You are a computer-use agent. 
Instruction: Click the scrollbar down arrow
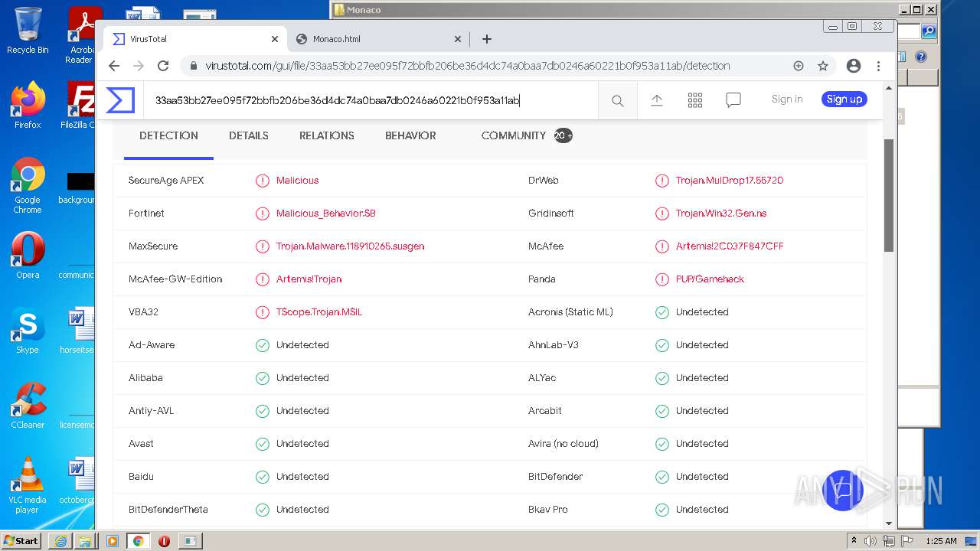tap(889, 523)
